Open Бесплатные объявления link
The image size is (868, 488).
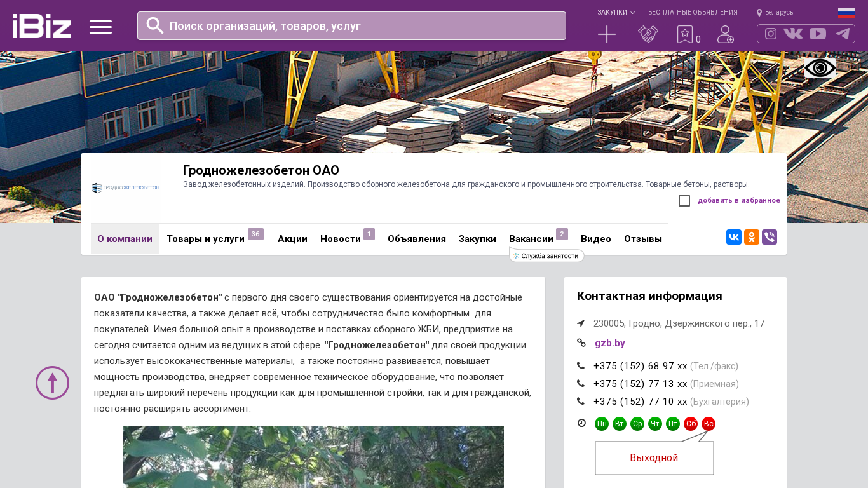693,12
